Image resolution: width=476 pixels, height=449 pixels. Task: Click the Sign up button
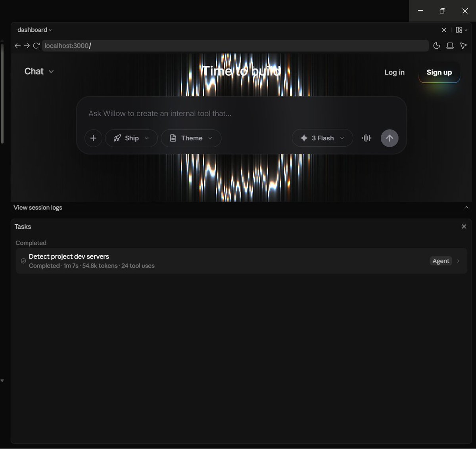tap(439, 72)
